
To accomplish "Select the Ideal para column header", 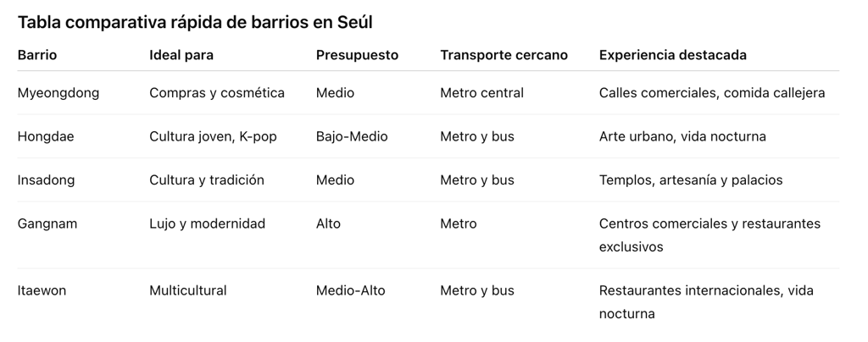I will 181,55.
